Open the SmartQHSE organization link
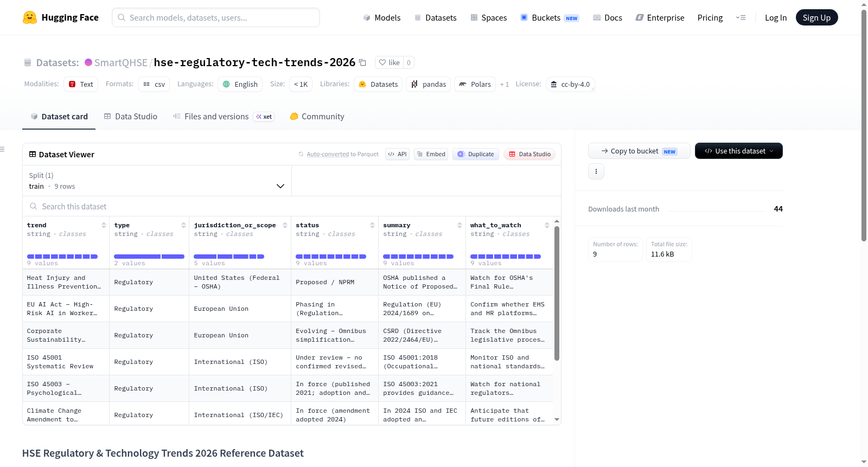 click(121, 62)
